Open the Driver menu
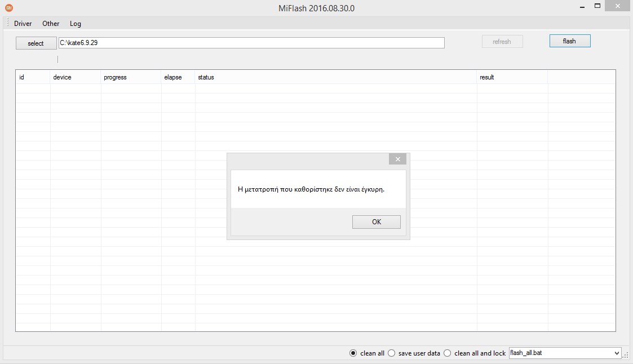This screenshot has height=364, width=633. 23,24
